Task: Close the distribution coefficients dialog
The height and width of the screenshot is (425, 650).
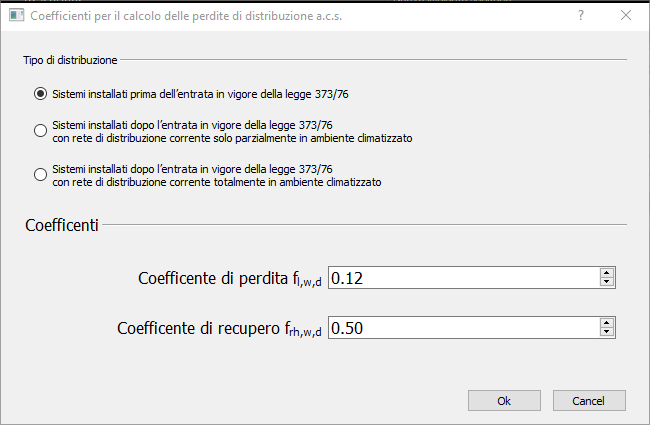Action: point(625,16)
